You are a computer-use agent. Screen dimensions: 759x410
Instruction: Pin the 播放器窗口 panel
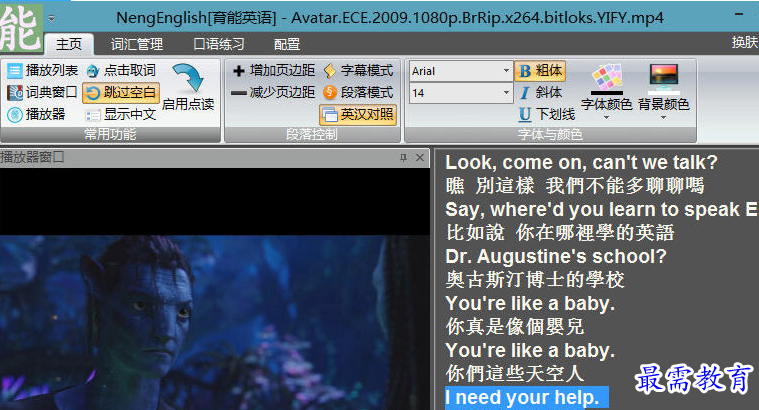pos(403,157)
